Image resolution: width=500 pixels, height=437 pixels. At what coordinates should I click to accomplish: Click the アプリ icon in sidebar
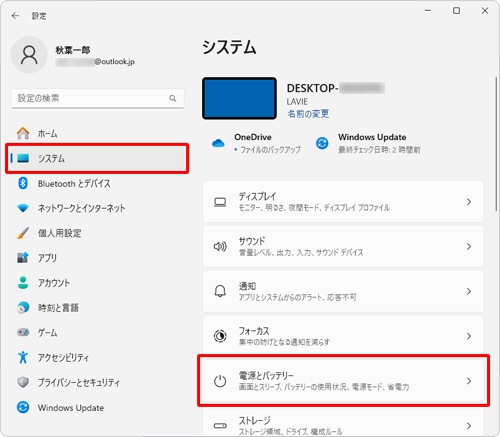tap(23, 258)
